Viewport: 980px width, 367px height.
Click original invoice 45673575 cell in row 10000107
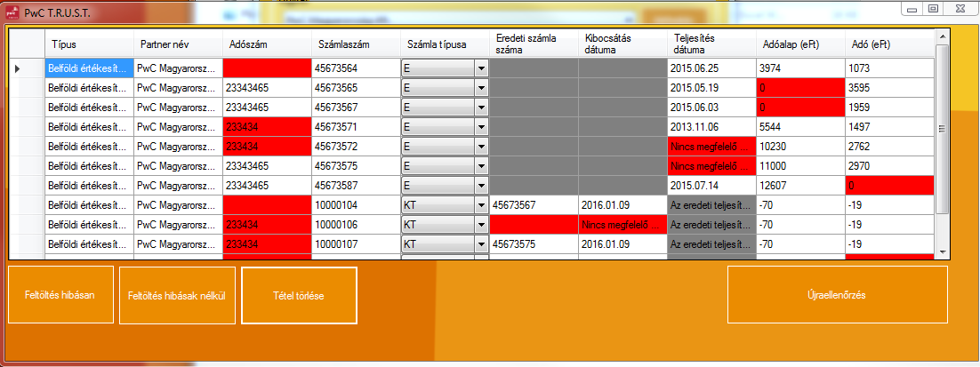point(534,244)
